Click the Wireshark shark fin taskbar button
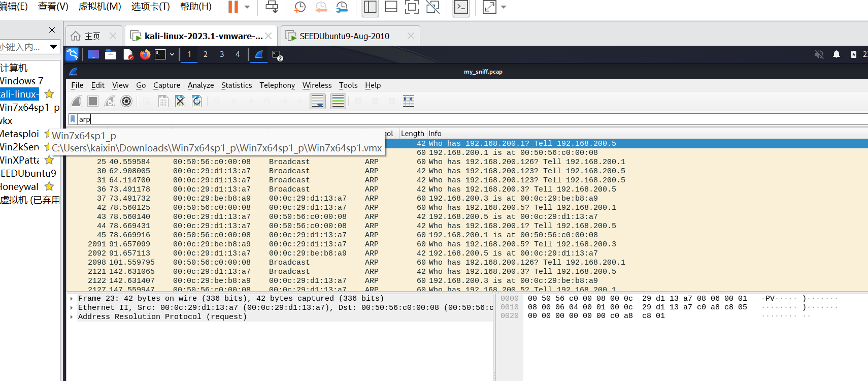The image size is (868, 381). (259, 54)
